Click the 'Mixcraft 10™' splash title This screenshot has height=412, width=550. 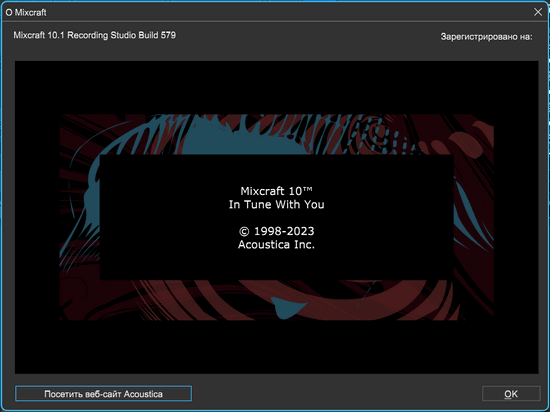click(x=276, y=191)
